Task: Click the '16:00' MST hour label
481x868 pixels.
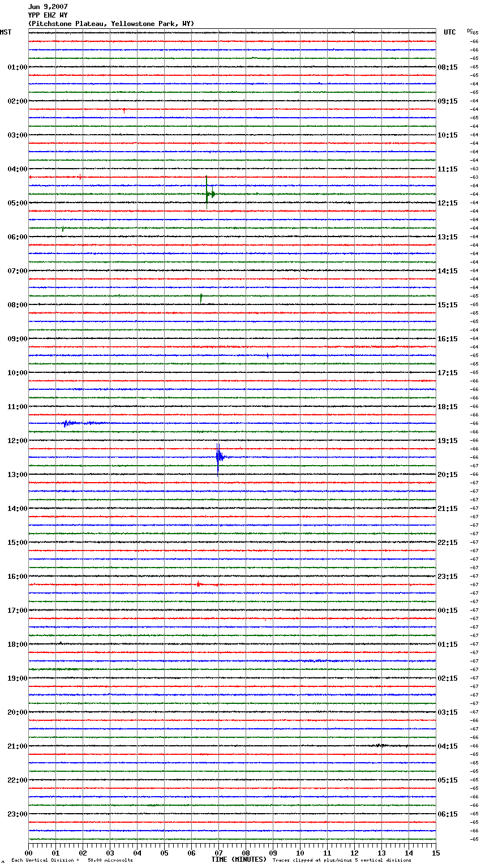Action: coord(18,577)
